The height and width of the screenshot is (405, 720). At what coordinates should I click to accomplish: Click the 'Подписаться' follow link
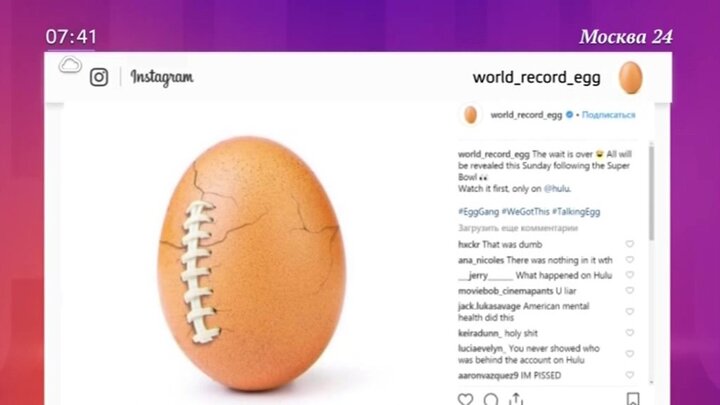point(608,115)
